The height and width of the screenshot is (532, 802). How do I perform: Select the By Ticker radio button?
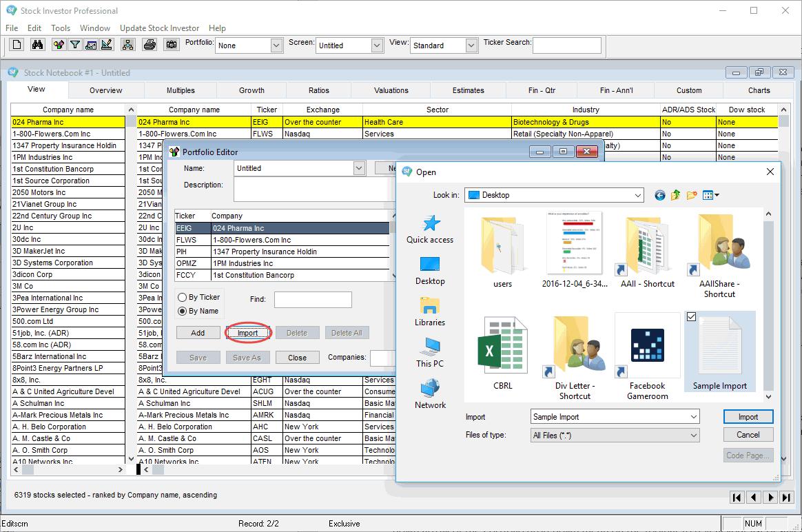(182, 297)
